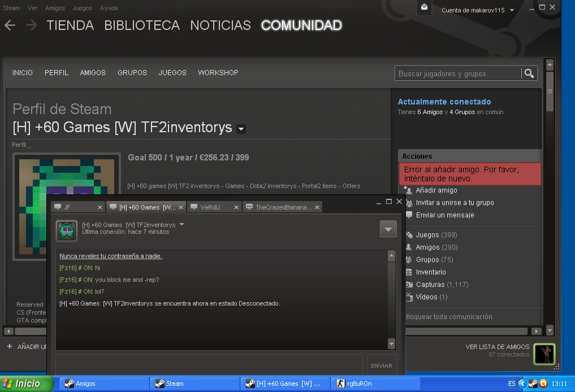Go to COMUNIDAD section

[x=301, y=25]
